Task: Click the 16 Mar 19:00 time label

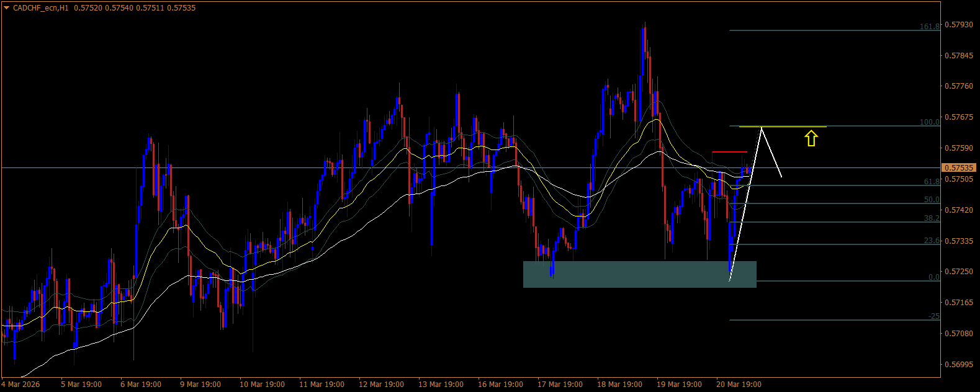Action: click(500, 385)
